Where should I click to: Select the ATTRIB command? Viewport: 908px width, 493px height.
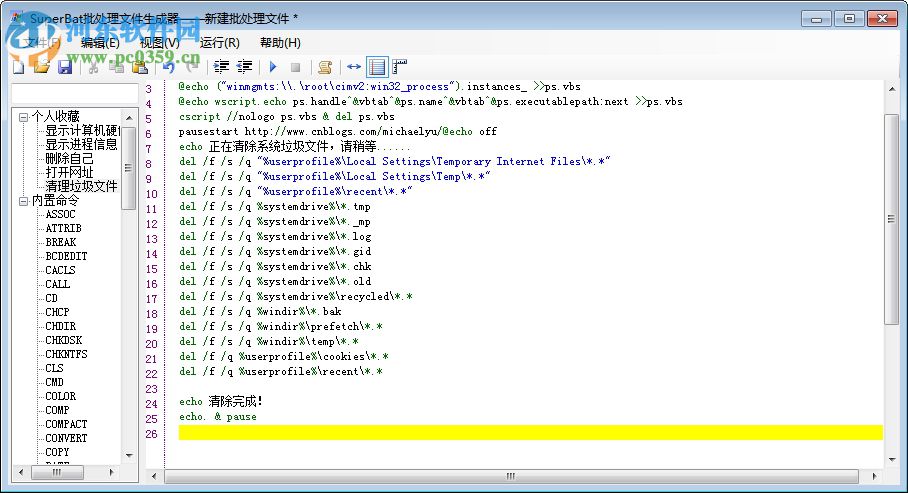tap(63, 228)
